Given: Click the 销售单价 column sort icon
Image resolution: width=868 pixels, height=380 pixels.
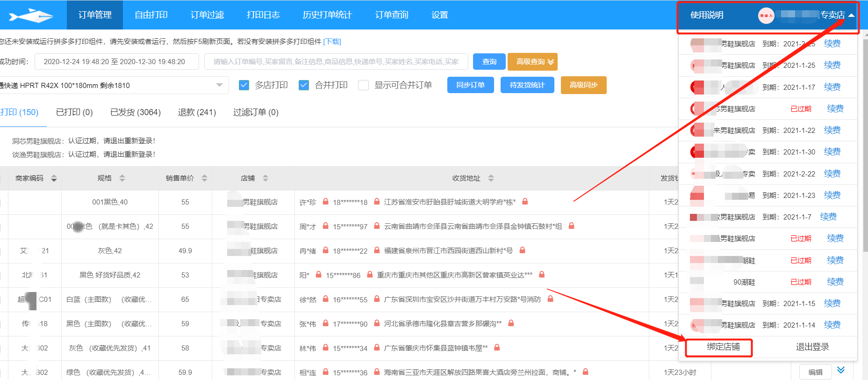Looking at the screenshot, I should click(x=204, y=178).
